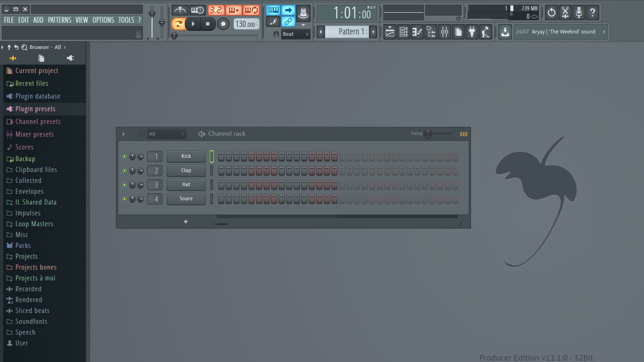This screenshot has height=362, width=644.
Task: Click the browser search magnifier icon
Action: pyautogui.click(x=24, y=47)
